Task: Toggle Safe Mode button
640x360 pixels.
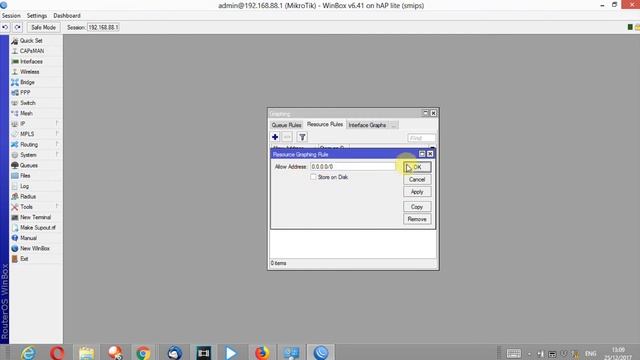Action: [43, 27]
